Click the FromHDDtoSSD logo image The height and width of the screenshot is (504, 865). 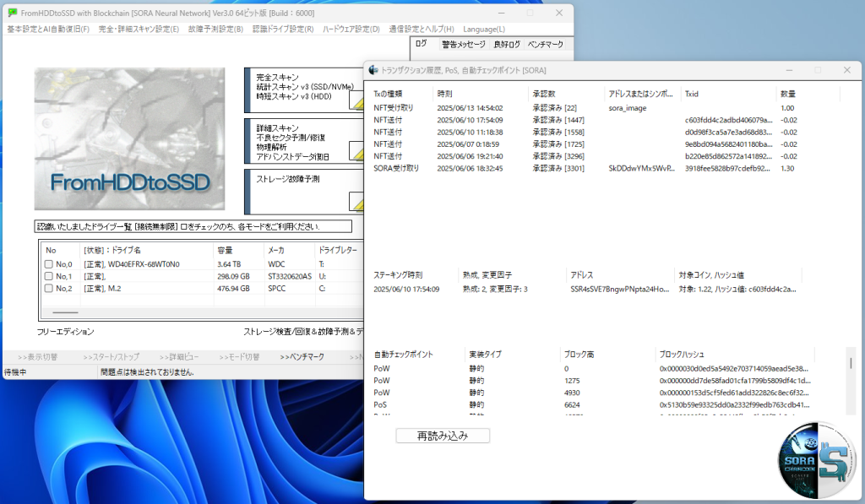pos(129,139)
